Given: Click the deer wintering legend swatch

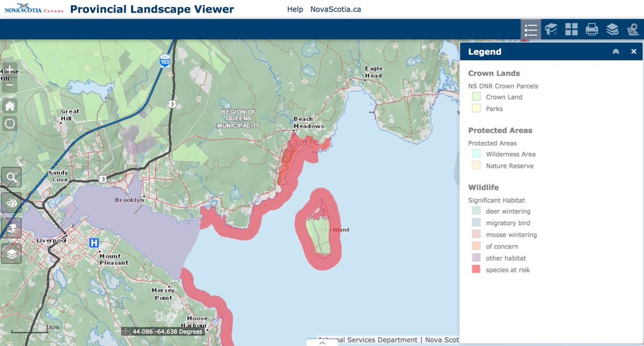Looking at the screenshot, I should click(476, 211).
